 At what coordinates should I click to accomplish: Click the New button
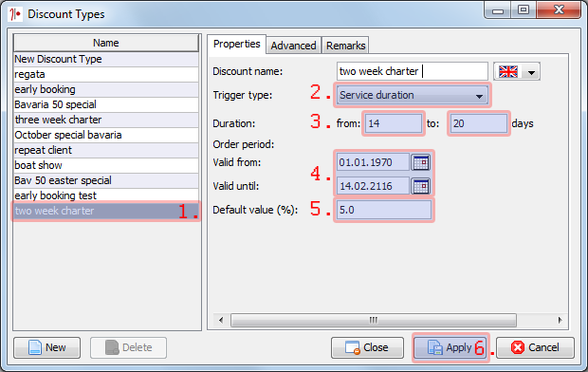(x=46, y=347)
